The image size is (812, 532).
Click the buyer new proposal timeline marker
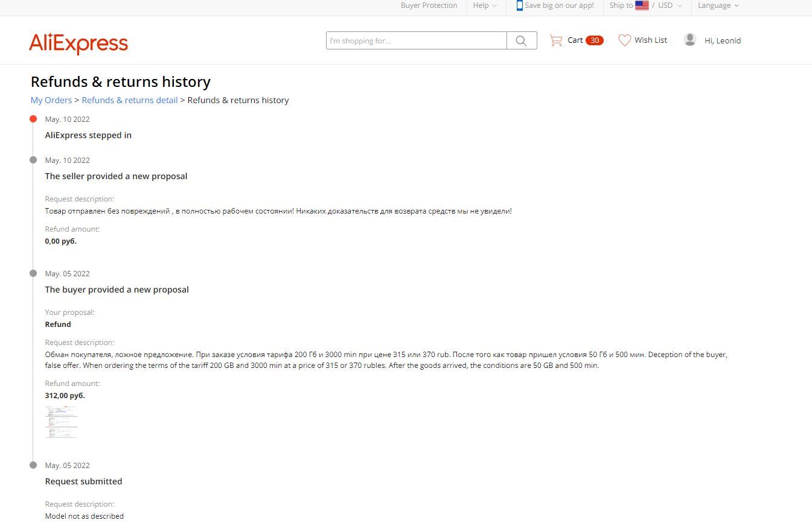click(33, 273)
